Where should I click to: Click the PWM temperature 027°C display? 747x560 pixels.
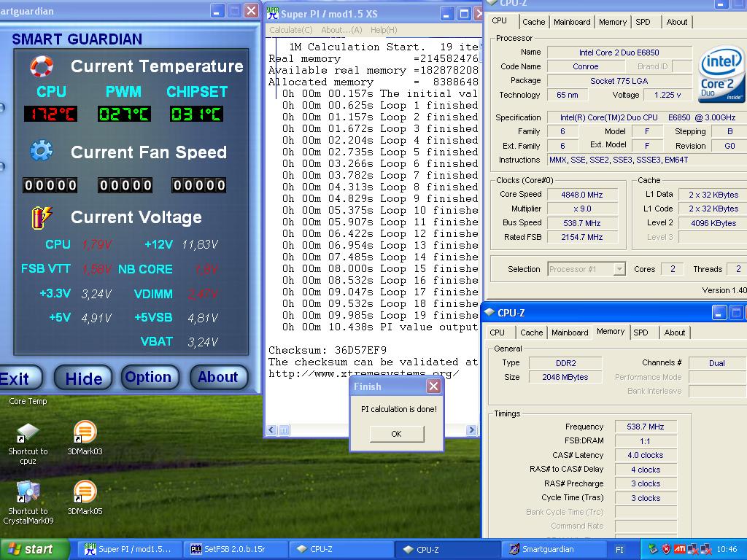(124, 114)
